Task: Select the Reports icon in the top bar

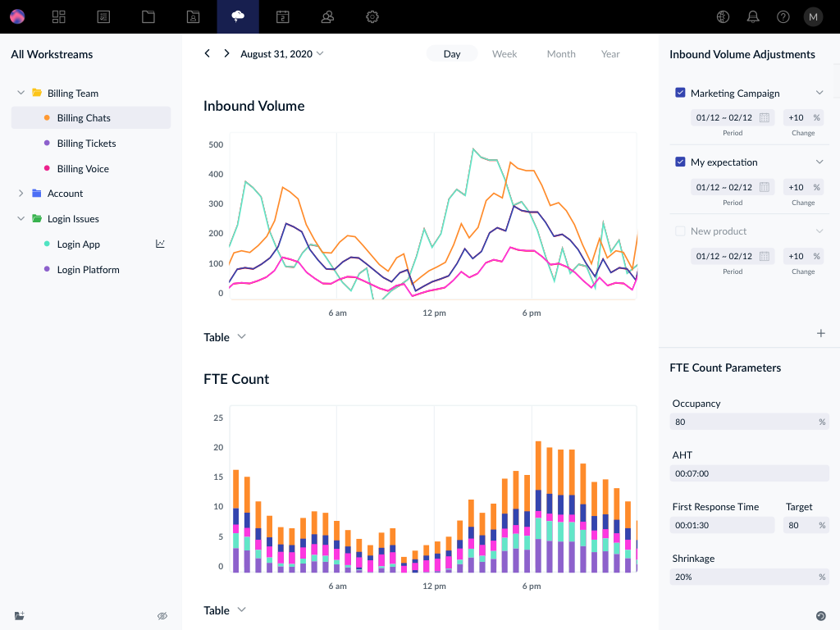Action: click(x=103, y=16)
